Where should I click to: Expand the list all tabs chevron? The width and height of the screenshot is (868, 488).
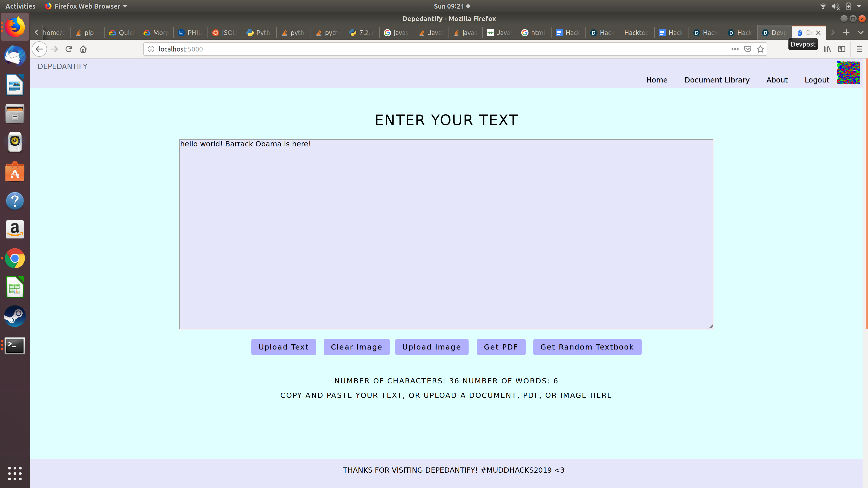coord(861,32)
